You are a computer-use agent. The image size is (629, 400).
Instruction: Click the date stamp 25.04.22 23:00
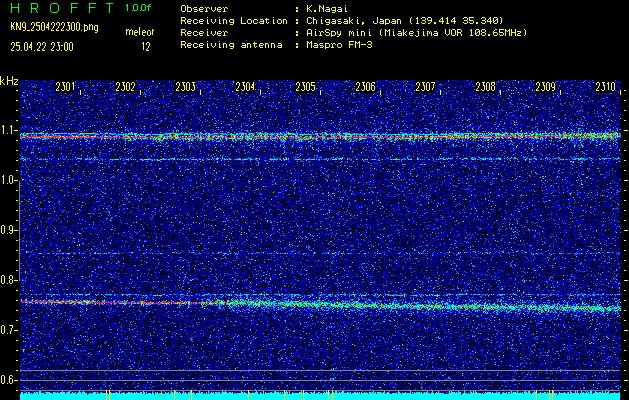42,47
